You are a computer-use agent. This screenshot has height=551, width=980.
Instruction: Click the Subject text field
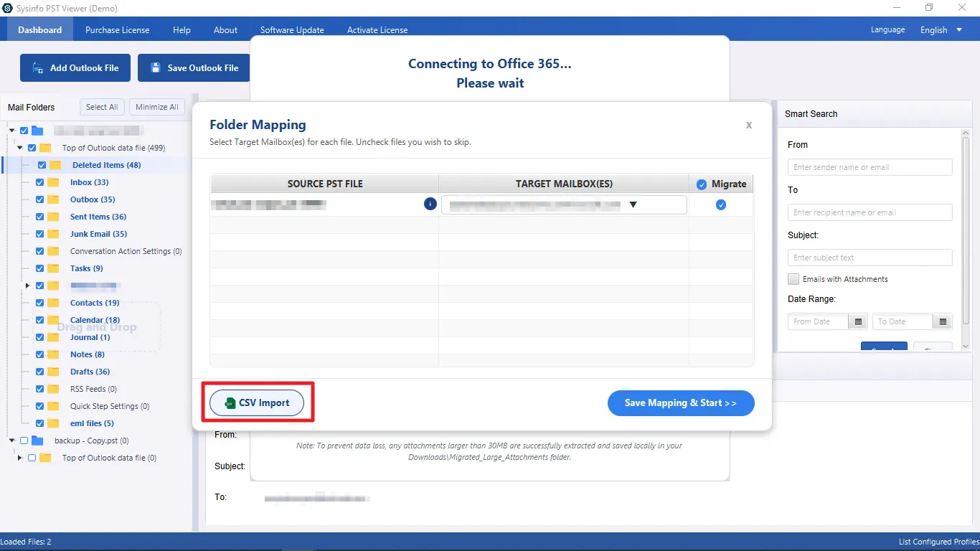click(x=870, y=258)
